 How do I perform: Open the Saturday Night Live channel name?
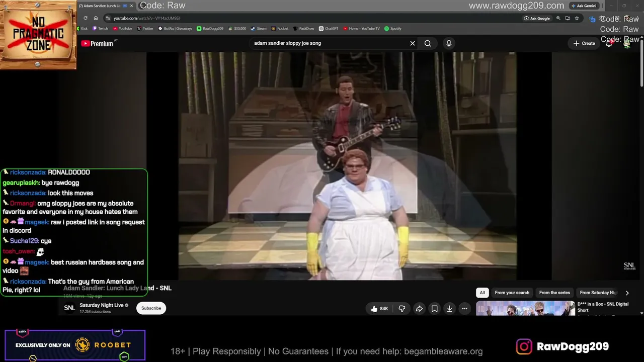[101, 305]
